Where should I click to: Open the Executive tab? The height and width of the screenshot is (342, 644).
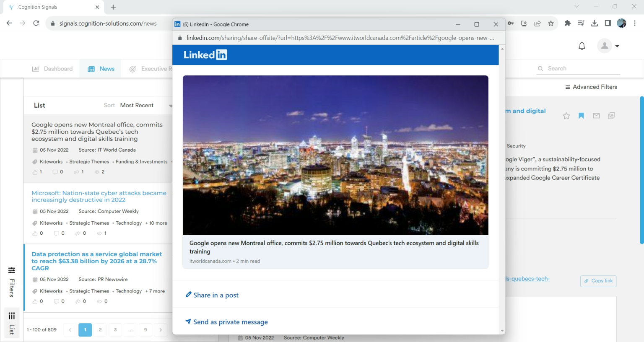tap(151, 69)
